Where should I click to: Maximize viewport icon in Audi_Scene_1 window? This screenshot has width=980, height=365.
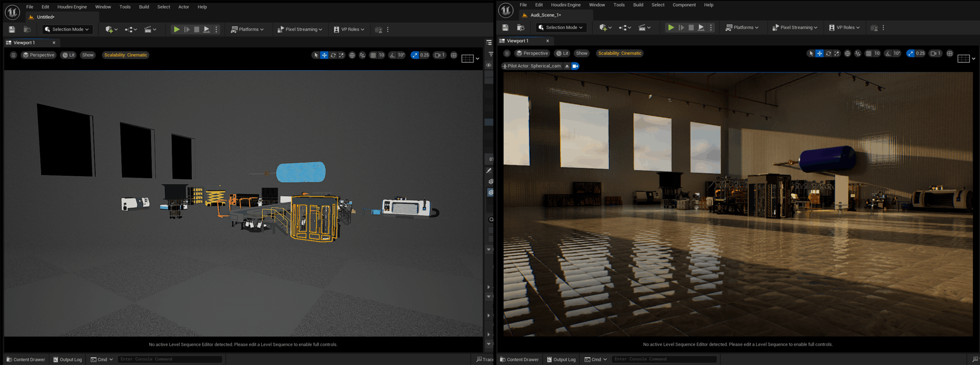tap(950, 53)
